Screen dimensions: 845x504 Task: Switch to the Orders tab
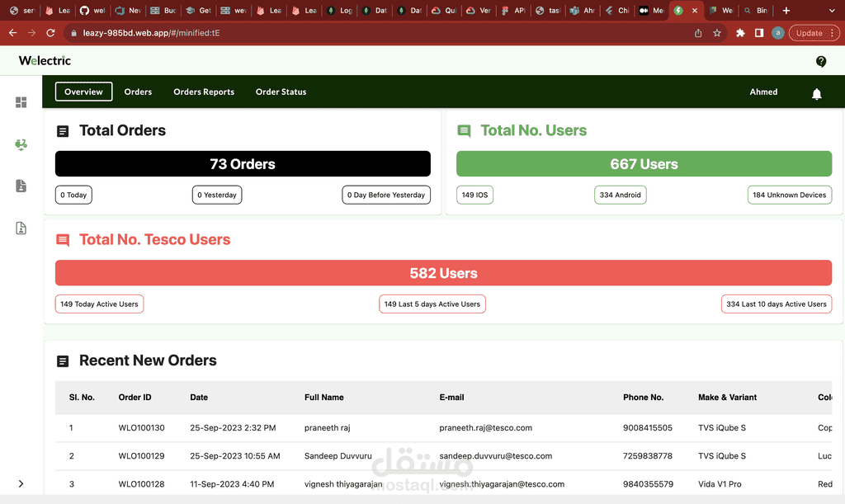click(138, 92)
